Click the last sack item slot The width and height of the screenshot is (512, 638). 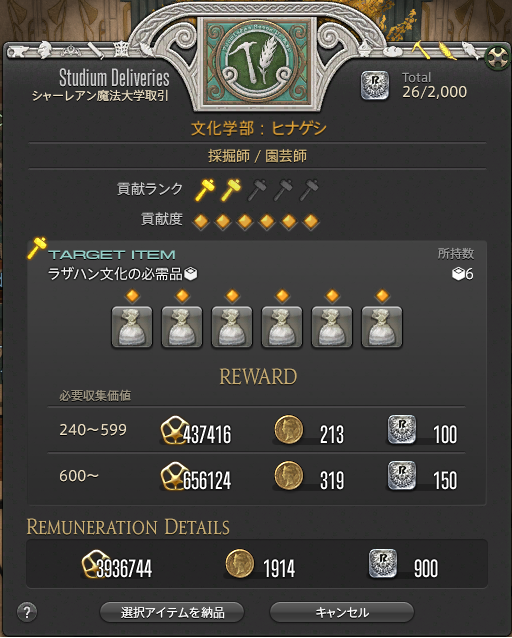[x=382, y=327]
